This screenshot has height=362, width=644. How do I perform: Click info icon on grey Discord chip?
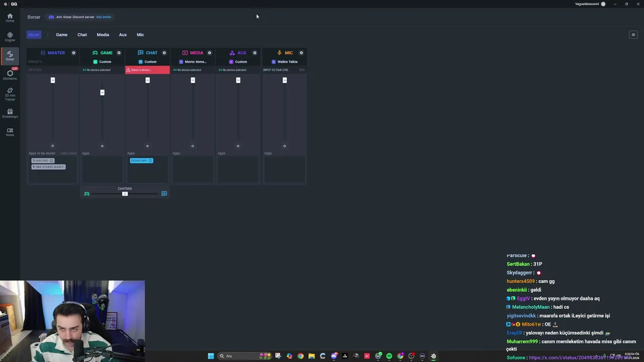point(51,160)
